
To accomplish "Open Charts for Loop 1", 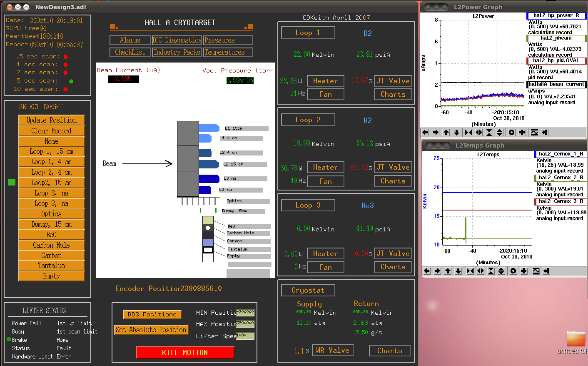I will pos(393,94).
